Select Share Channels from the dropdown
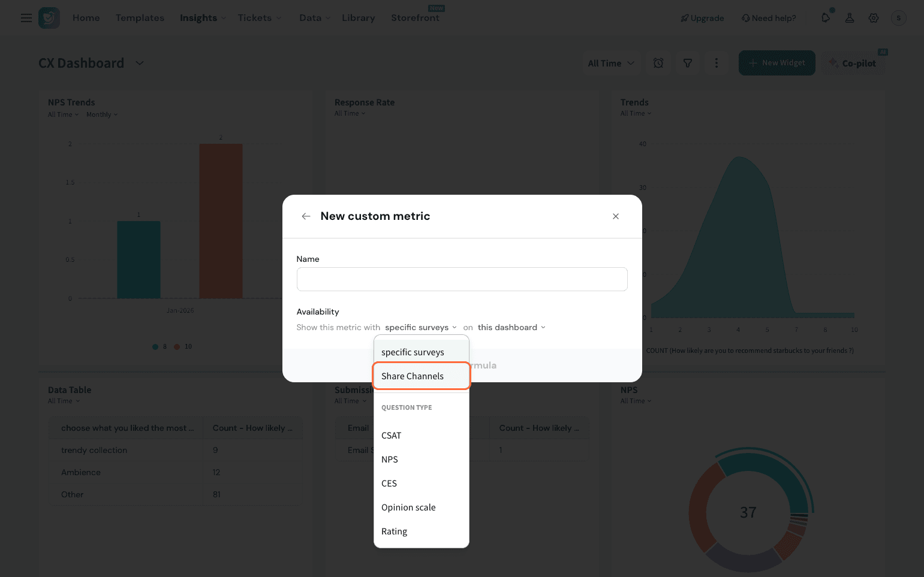924x577 pixels. pos(413,376)
